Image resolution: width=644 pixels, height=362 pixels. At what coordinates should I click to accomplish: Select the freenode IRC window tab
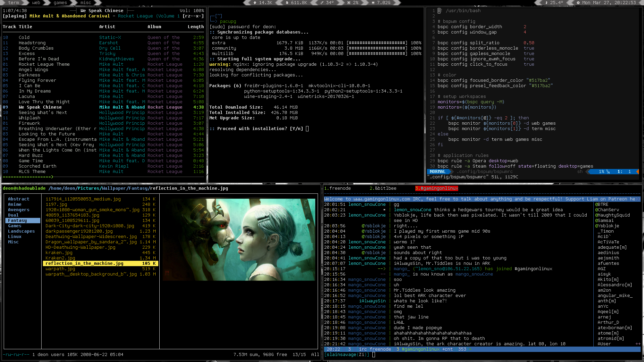(x=337, y=188)
